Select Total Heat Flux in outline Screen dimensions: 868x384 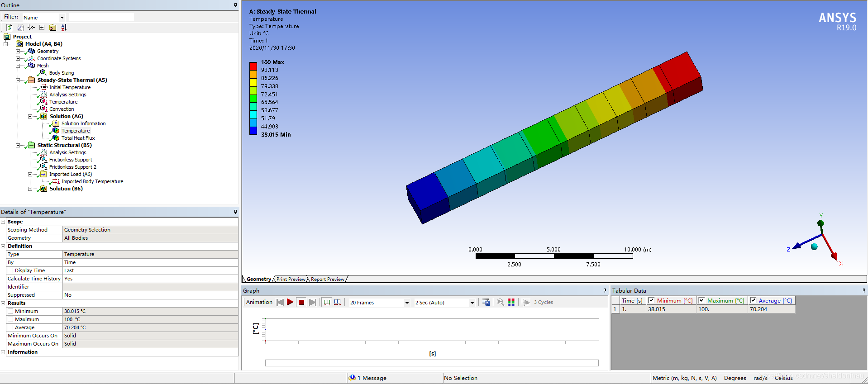78,138
